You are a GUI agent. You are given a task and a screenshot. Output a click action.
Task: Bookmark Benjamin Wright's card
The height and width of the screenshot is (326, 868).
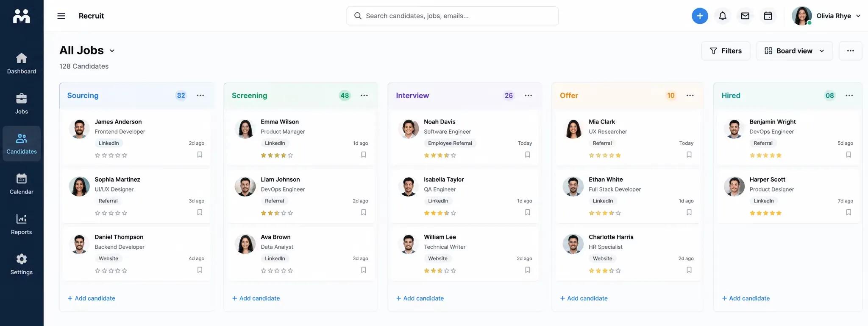(849, 155)
